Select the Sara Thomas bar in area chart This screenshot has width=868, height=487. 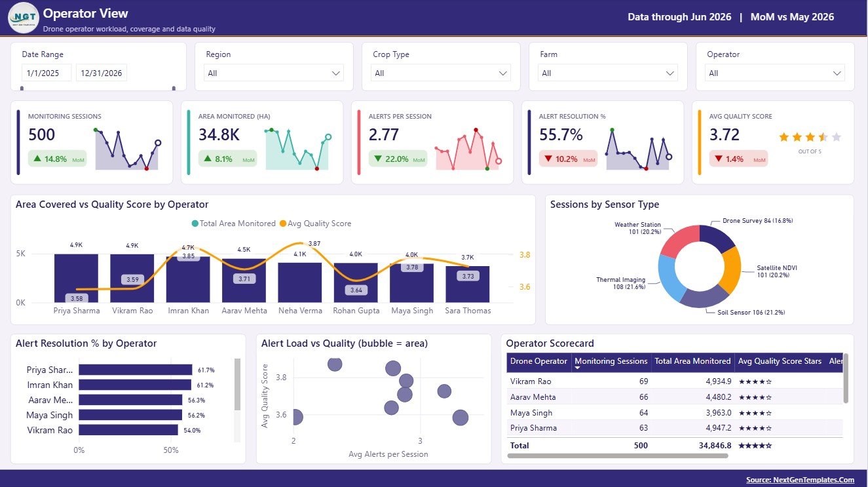[x=468, y=284]
